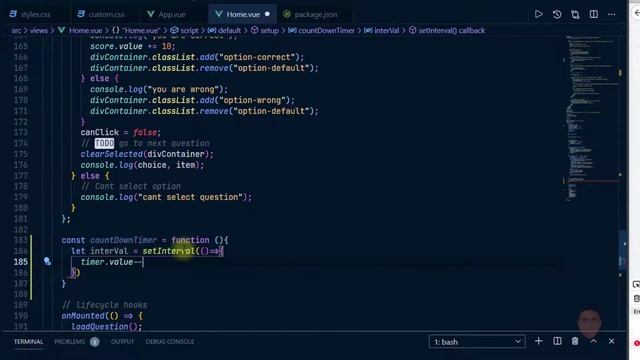Click the highlighted TODO keyword
The width and height of the screenshot is (640, 360).
(104, 143)
